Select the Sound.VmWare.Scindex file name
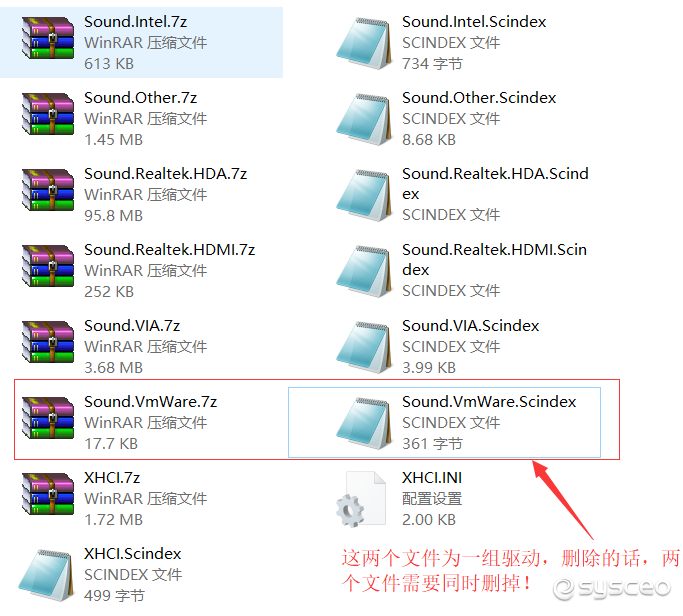This screenshot has width=683, height=616. coord(489,402)
